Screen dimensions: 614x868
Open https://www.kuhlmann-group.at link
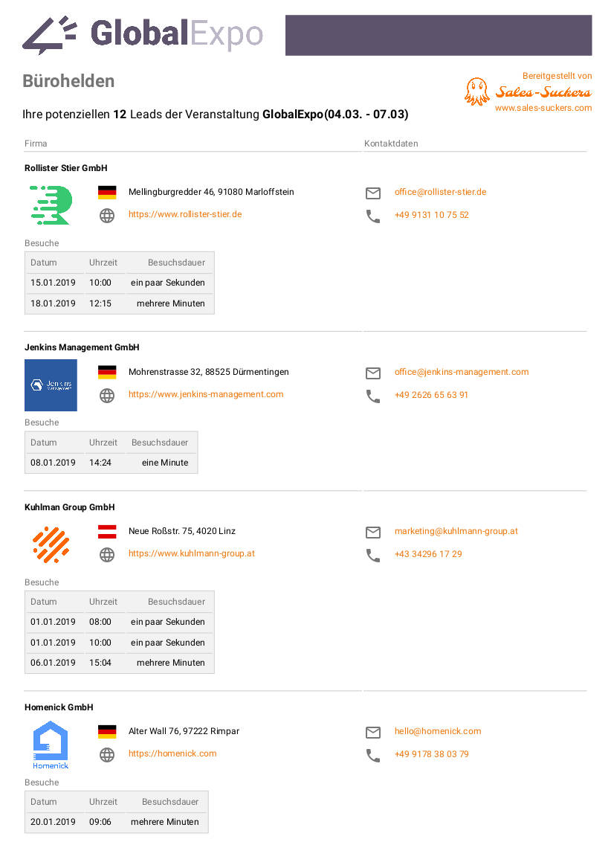[x=191, y=553]
